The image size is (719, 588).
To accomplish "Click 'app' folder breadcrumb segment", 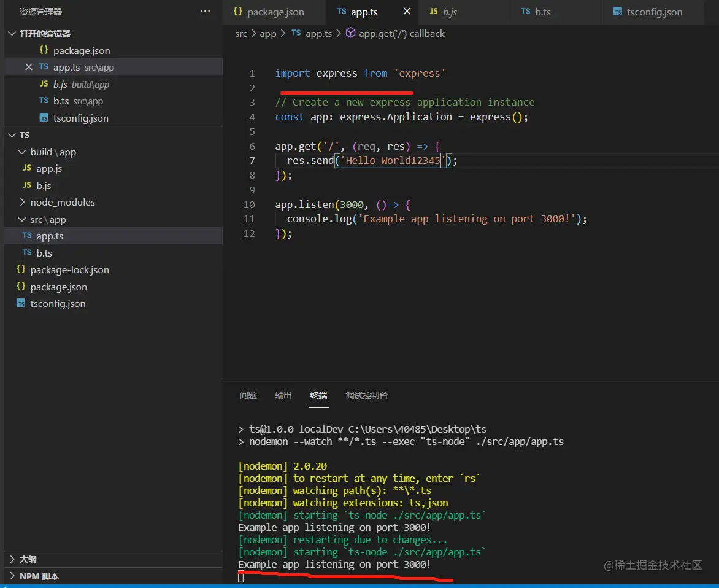I will point(268,34).
